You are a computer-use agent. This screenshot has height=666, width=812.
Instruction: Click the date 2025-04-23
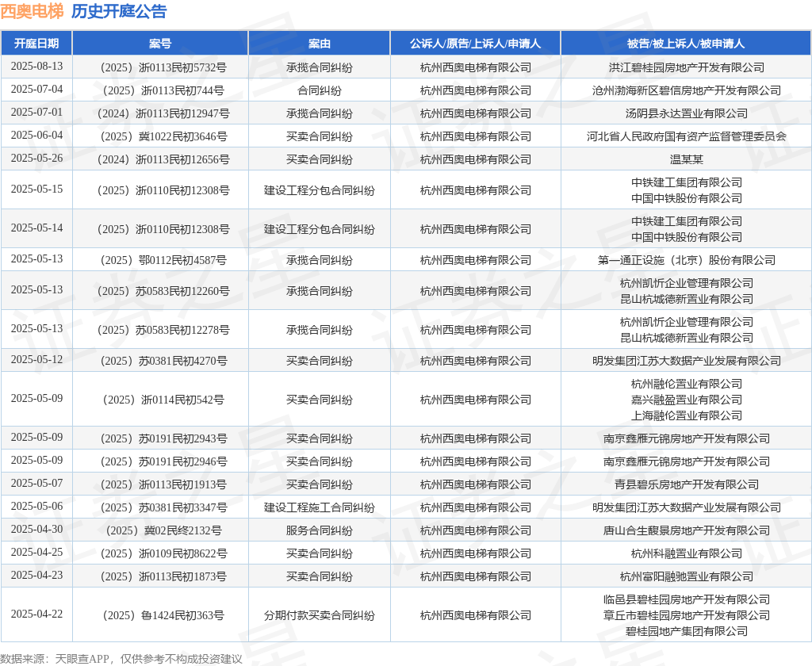[x=36, y=575]
